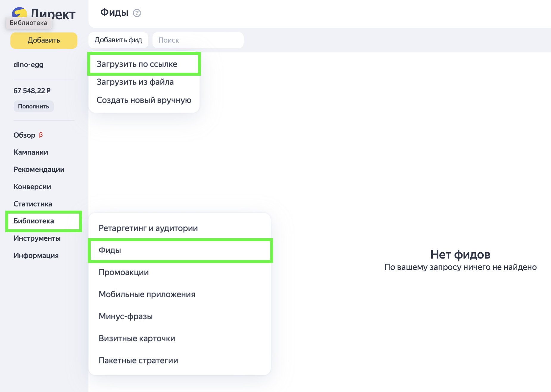Click the Yandex Direct logo icon

tap(19, 13)
